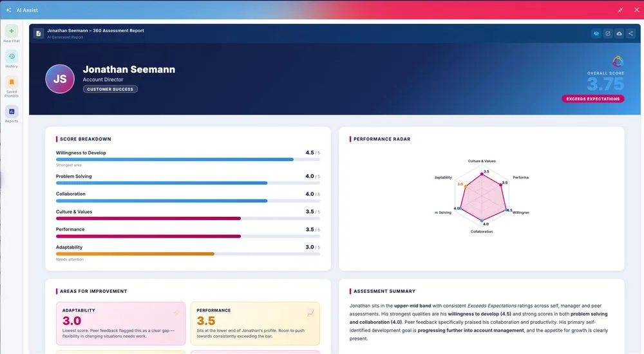Click the radar chart Culture & Values point
Viewport: 644px width, 354px height.
(482, 174)
